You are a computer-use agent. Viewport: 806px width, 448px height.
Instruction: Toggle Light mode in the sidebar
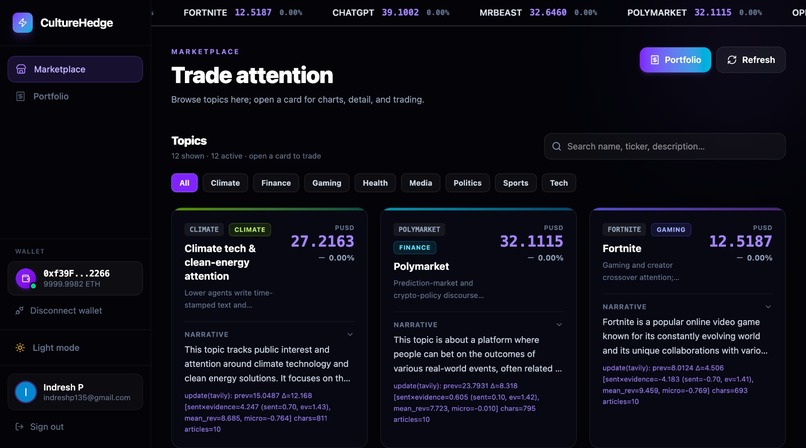coord(75,348)
